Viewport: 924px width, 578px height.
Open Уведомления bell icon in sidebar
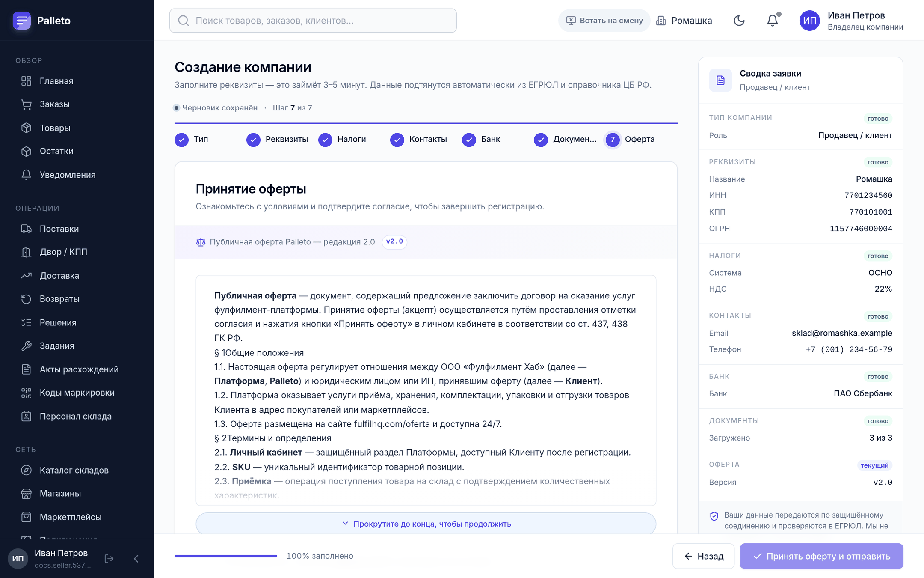point(27,175)
